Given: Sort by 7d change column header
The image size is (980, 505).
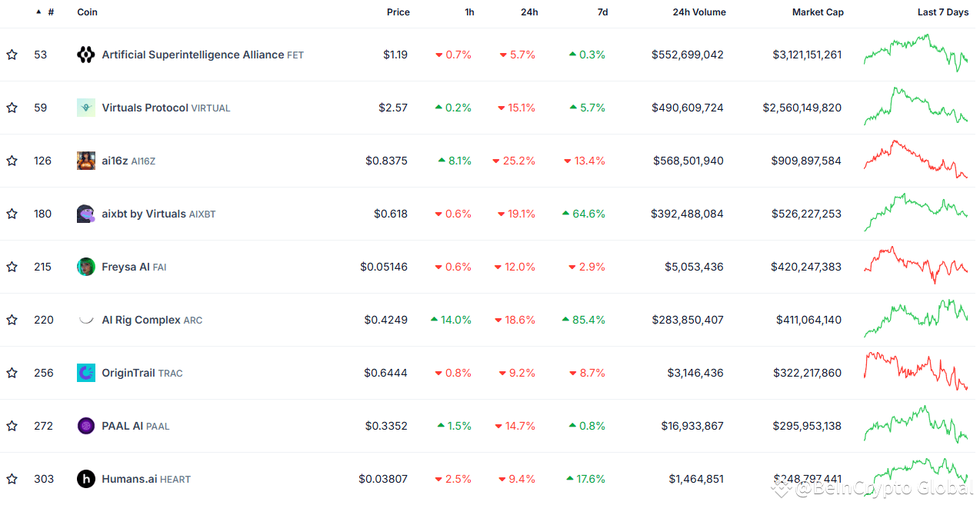Looking at the screenshot, I should (602, 12).
